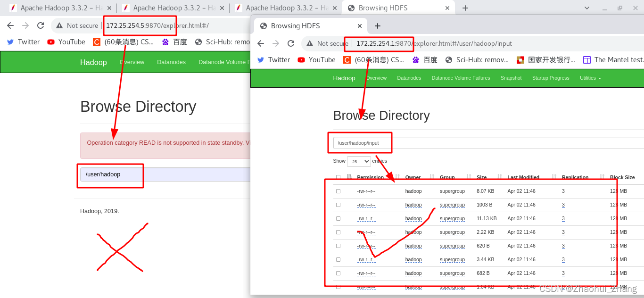Sort the table by Permission column

(x=370, y=177)
